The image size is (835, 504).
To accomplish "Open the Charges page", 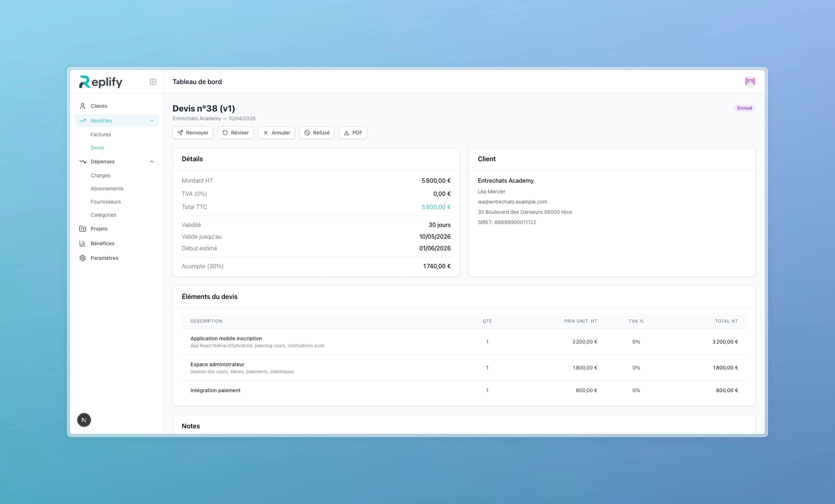I will click(100, 175).
